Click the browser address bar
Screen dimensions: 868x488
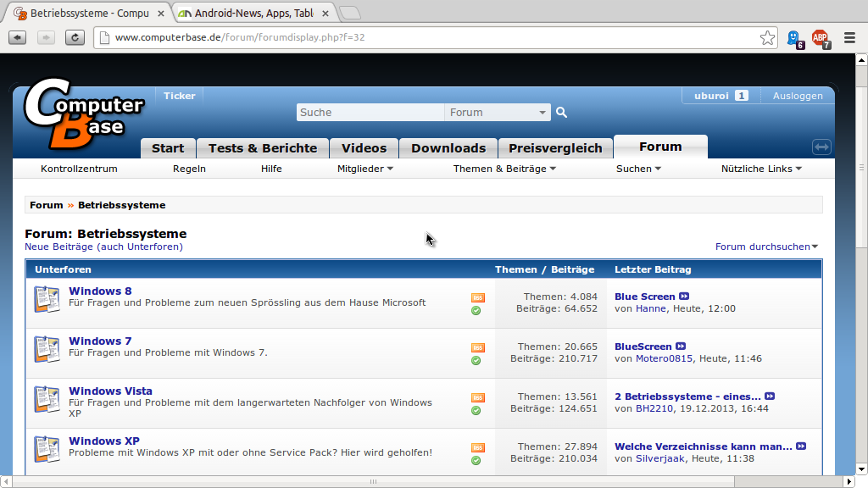pyautogui.click(x=435, y=37)
